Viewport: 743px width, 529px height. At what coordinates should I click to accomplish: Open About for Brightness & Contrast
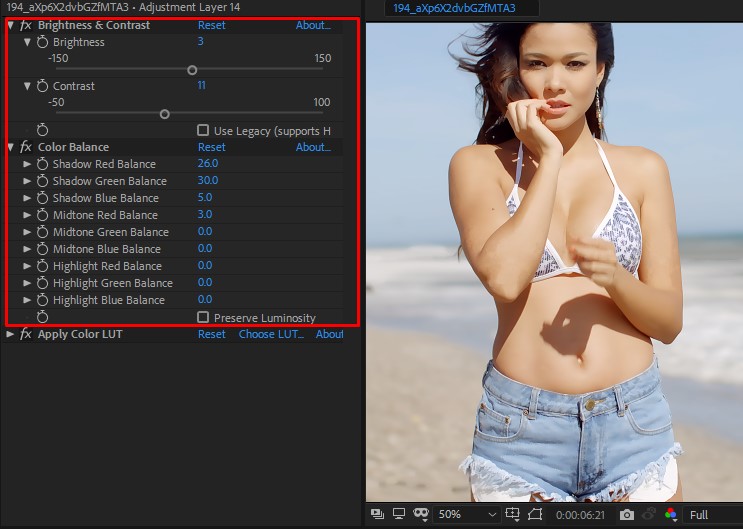[313, 25]
